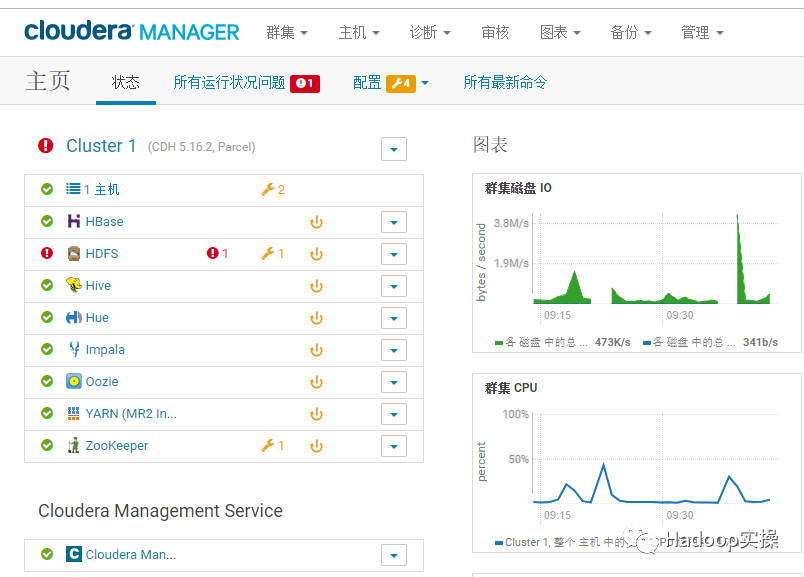Image resolution: width=804 pixels, height=577 pixels.
Task: Open the Hue actions dropdown
Action: tap(394, 318)
